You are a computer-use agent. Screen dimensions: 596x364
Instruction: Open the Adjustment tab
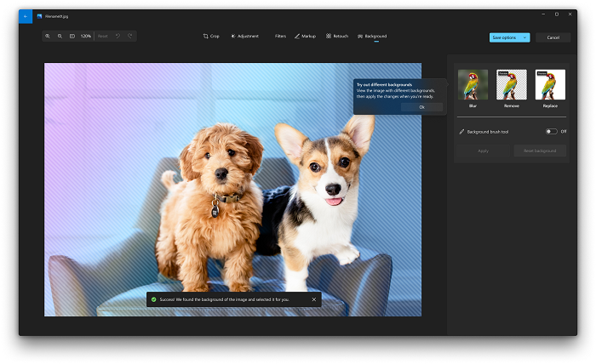pos(244,36)
